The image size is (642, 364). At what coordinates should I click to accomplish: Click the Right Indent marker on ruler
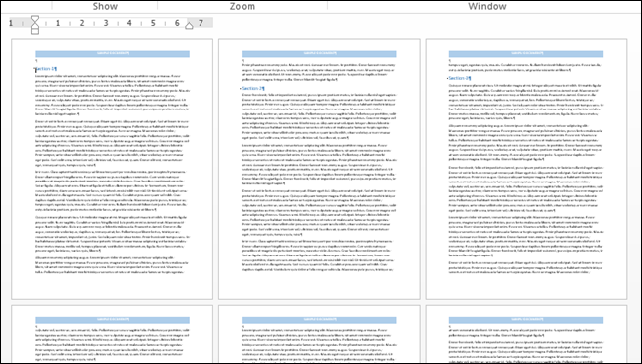point(189,26)
